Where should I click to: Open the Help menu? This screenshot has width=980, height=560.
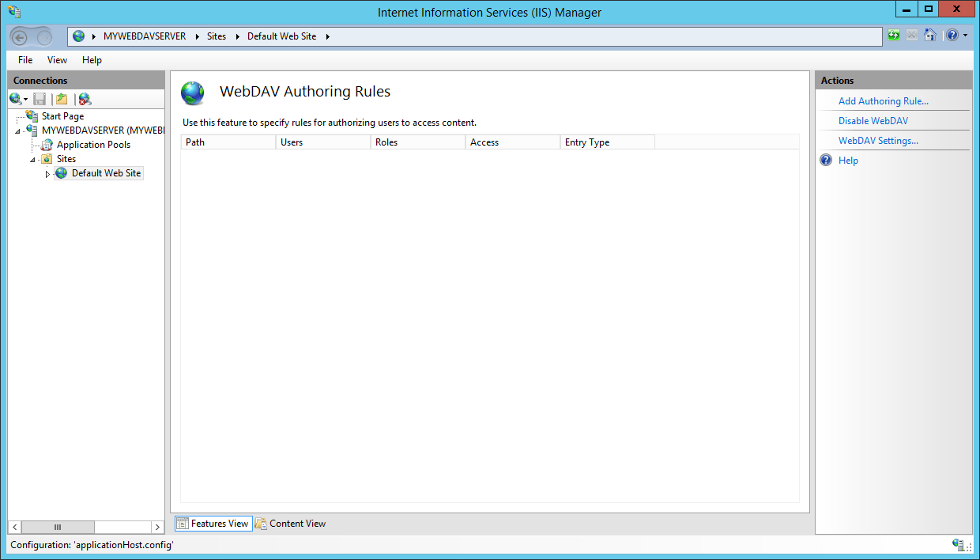click(92, 60)
